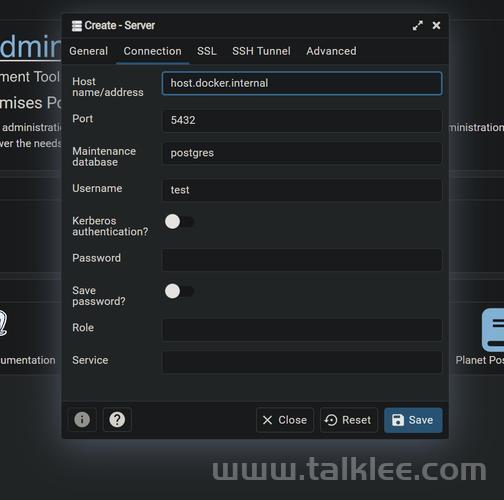Image resolution: width=504 pixels, height=500 pixels.
Task: Open help via the question mark icon
Action: coord(117,419)
